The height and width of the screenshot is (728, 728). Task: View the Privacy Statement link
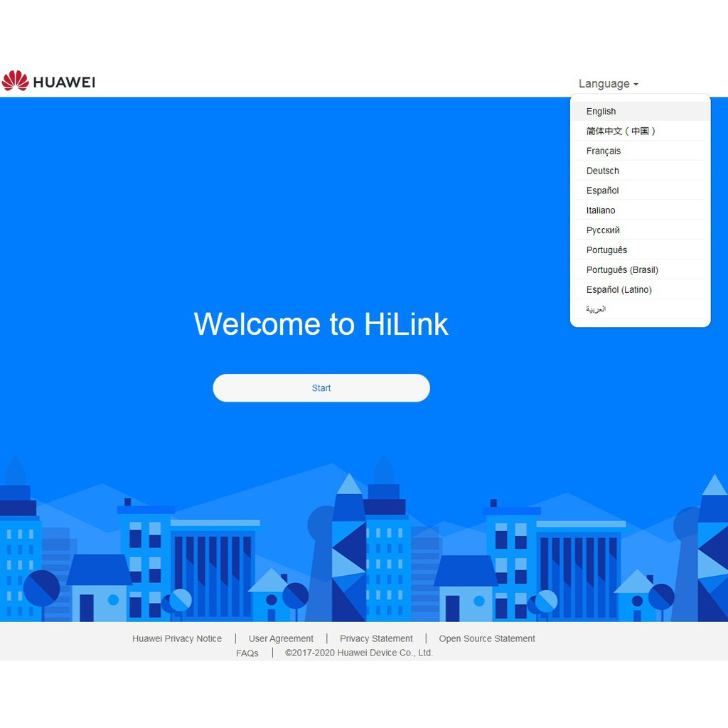(x=376, y=638)
